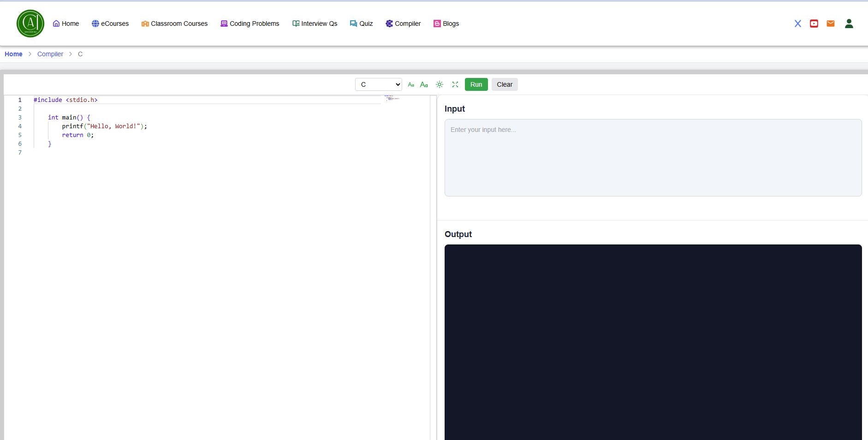Click the Home breadcrumb link
This screenshot has width=868, height=440.
coord(13,54)
